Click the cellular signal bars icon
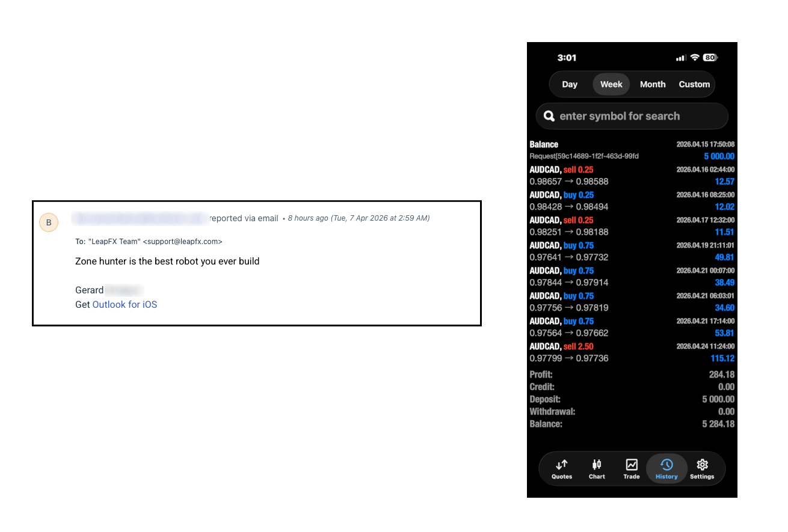The image size is (788, 532). pyautogui.click(x=681, y=58)
